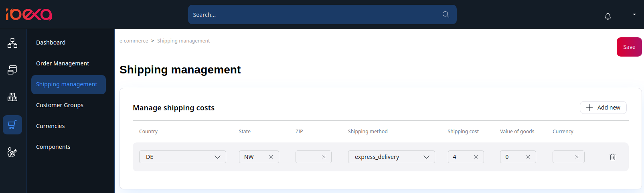This screenshot has height=193, width=644.
Task: Clear the ZIP field
Action: pyautogui.click(x=324, y=157)
